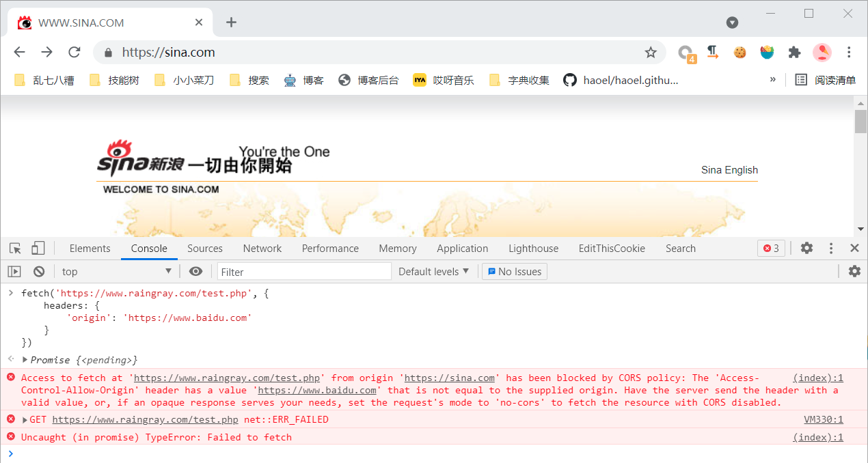Open the top JavaScript context dropdown

(x=116, y=271)
